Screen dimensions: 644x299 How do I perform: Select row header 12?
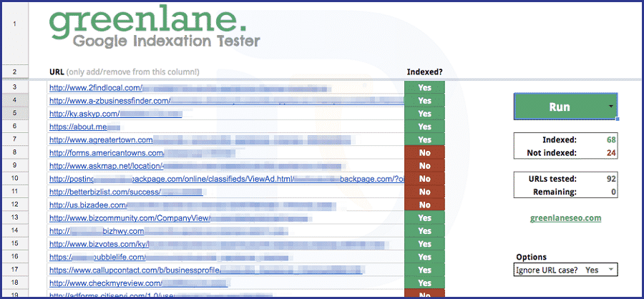[15, 205]
